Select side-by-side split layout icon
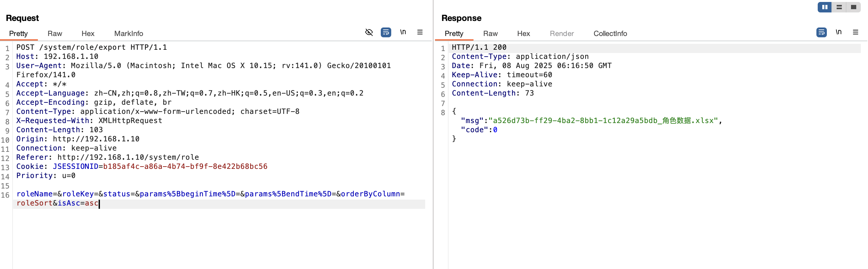Screen dimensions: 868x269 point(825,7)
